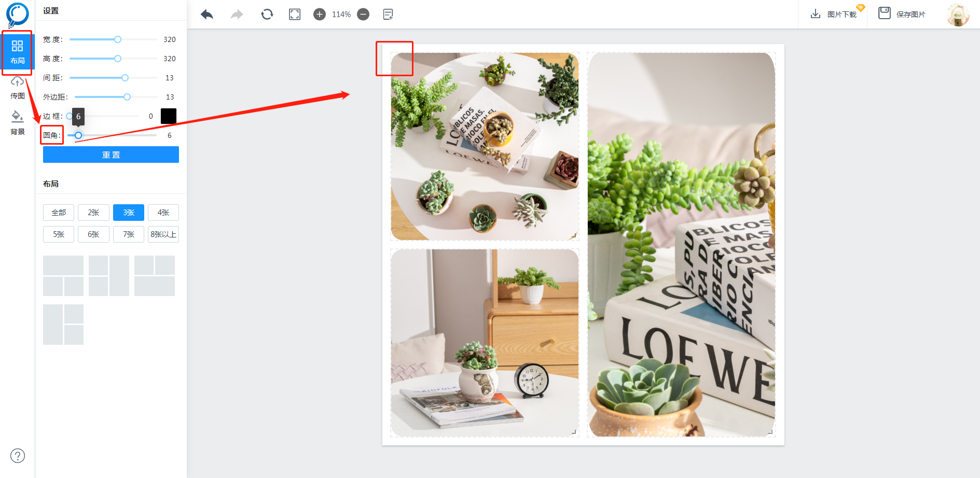Select the 全部 layout filter
This screenshot has width=980, height=478.
coord(59,213)
